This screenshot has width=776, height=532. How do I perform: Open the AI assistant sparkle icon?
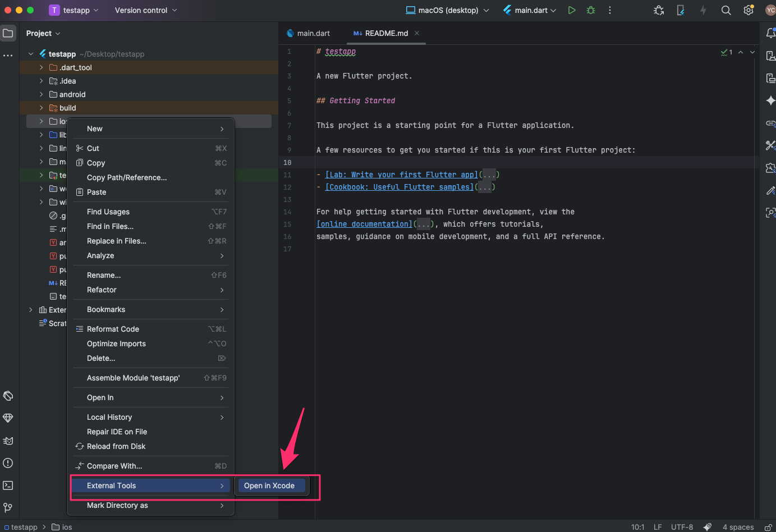770,100
